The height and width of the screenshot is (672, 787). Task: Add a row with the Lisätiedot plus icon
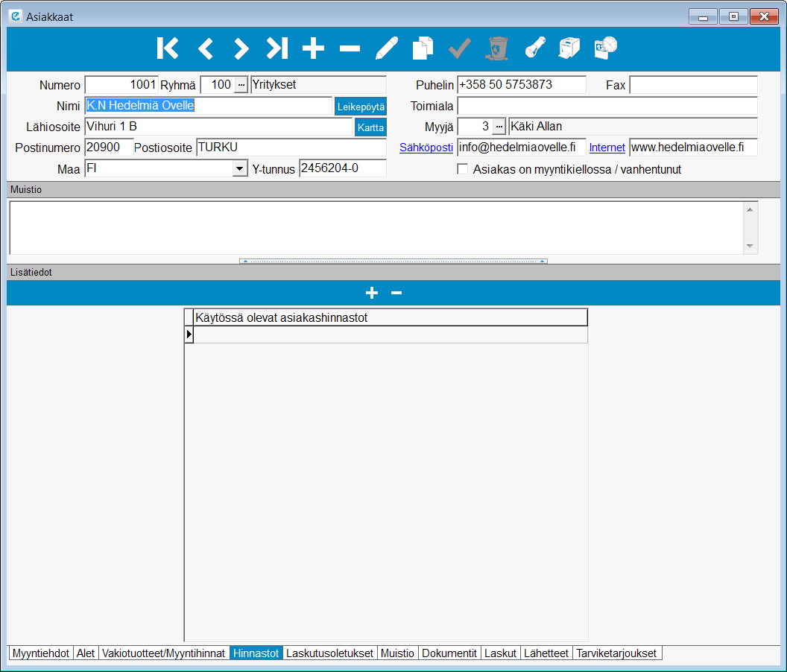click(372, 293)
